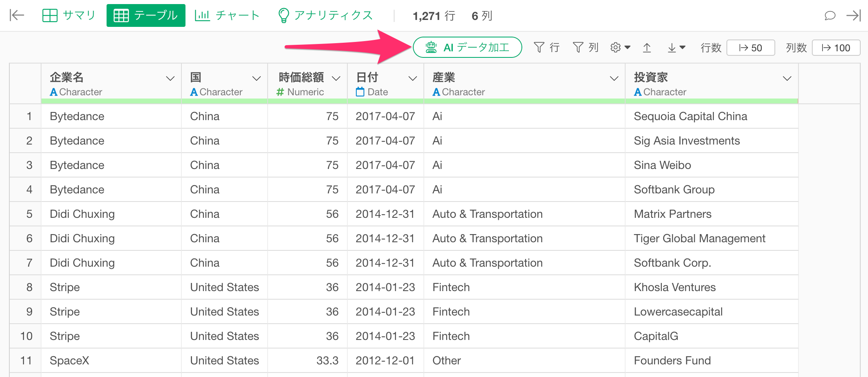
Task: Select the cell Sig Asia Investments
Action: (712, 140)
